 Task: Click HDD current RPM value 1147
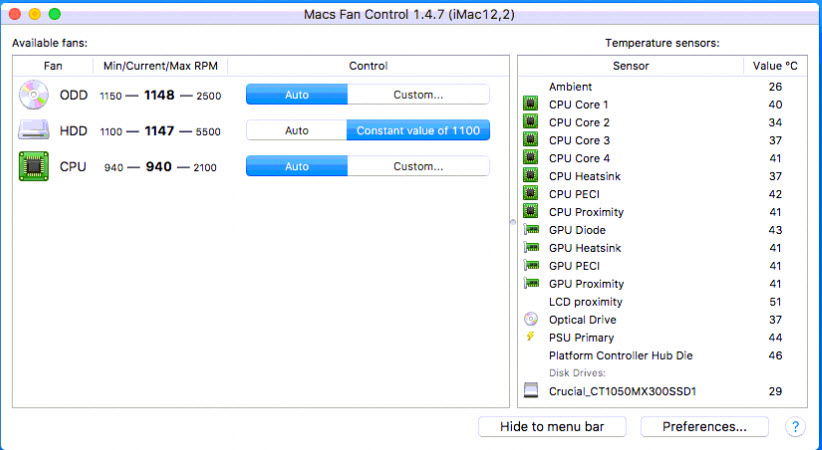159,131
